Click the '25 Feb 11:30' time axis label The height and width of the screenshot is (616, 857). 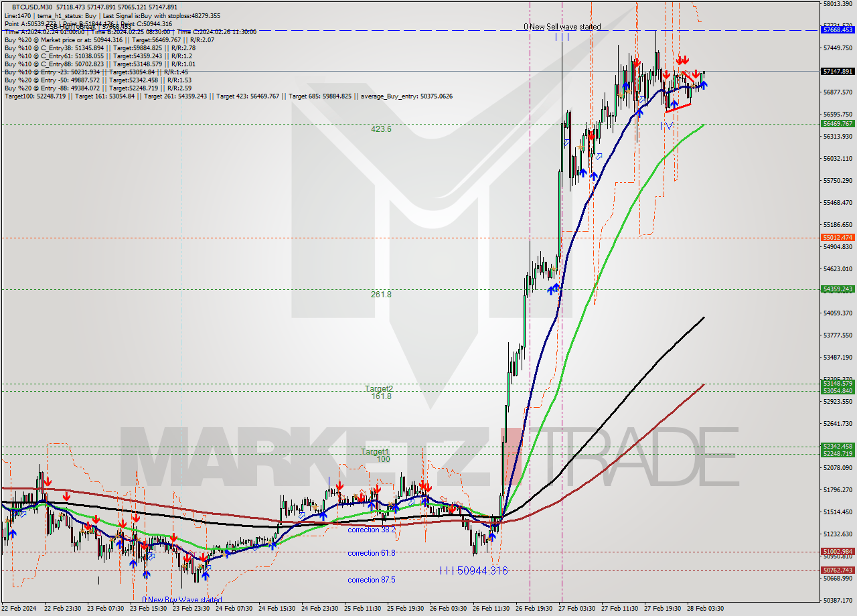click(362, 609)
